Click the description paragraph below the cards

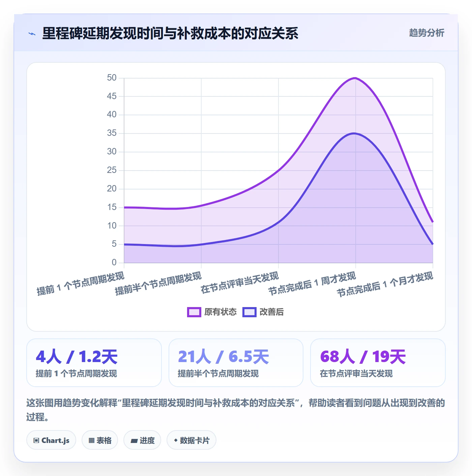(236, 410)
